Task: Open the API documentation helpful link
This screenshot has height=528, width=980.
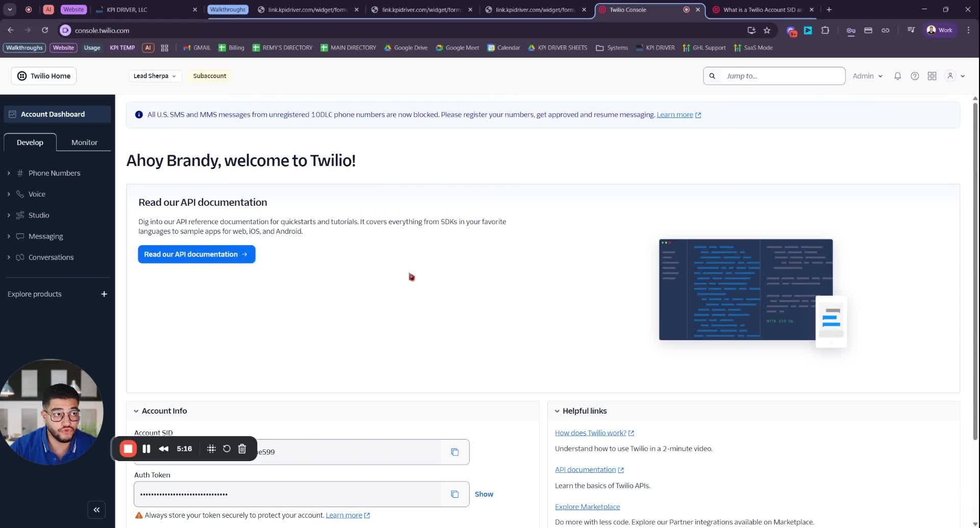Action: pyautogui.click(x=589, y=470)
